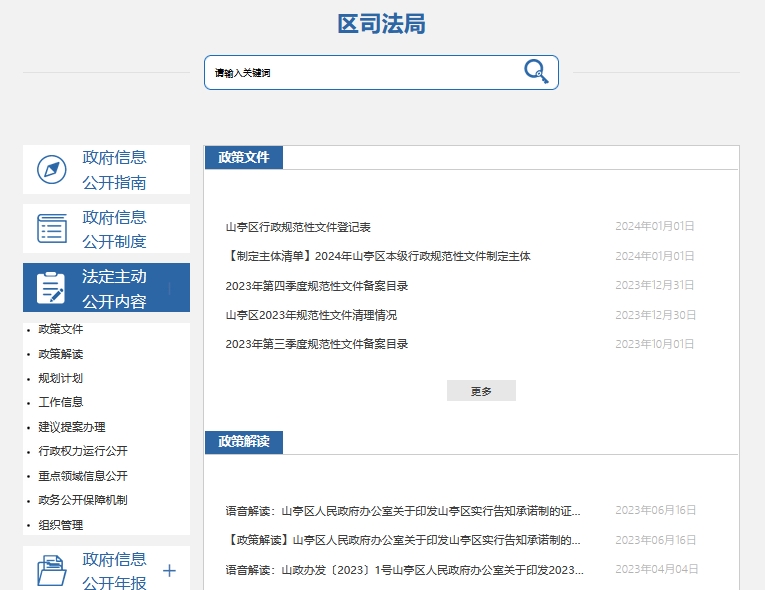Open 山亭区行政规范性文件登记表 article
765x590 pixels.
(x=298, y=227)
